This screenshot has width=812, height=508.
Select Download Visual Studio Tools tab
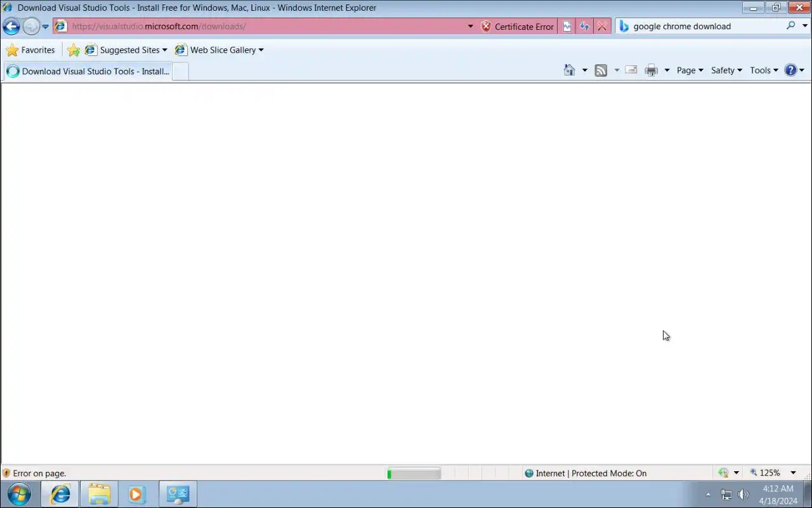pos(88,71)
